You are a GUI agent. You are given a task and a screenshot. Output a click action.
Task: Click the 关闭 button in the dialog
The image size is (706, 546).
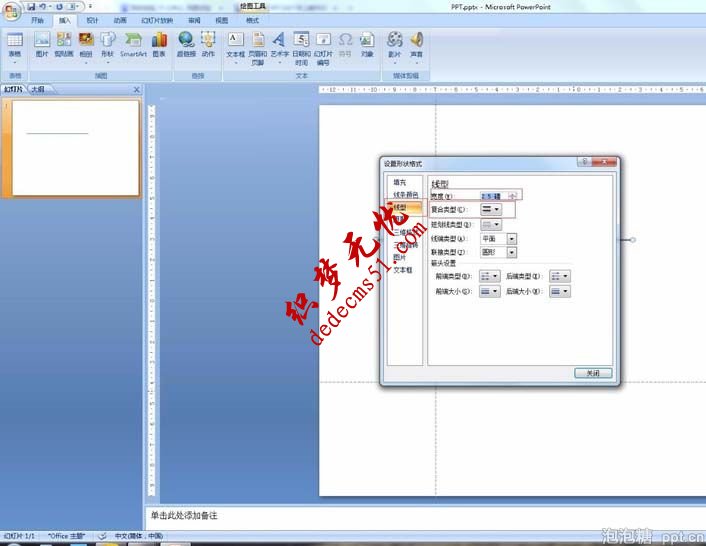pos(593,373)
